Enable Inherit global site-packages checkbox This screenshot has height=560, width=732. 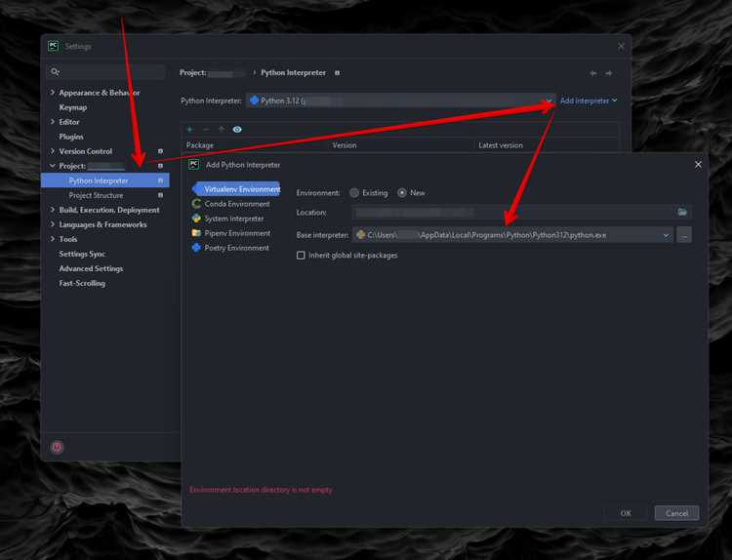(x=301, y=256)
